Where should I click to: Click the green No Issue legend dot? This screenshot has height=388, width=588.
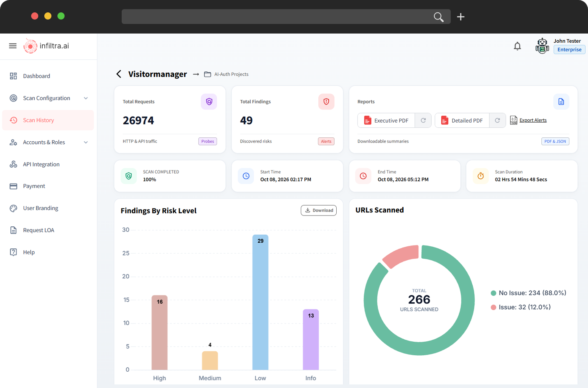pos(493,293)
